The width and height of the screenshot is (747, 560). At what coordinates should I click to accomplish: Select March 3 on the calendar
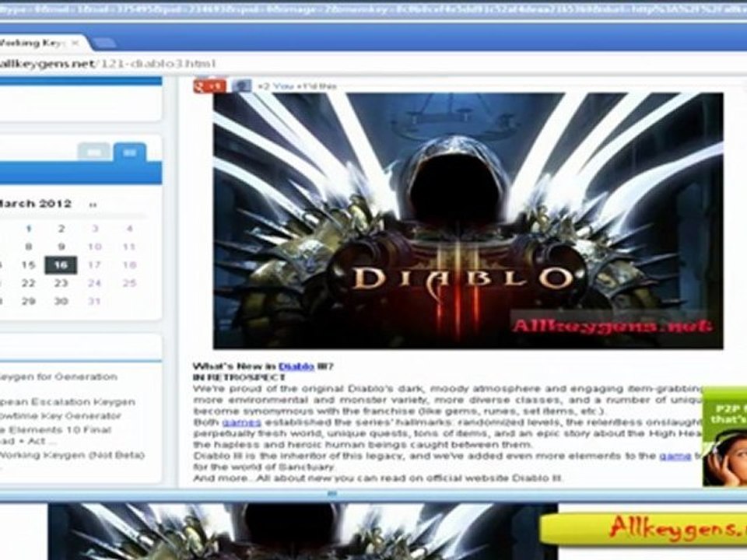pos(95,229)
